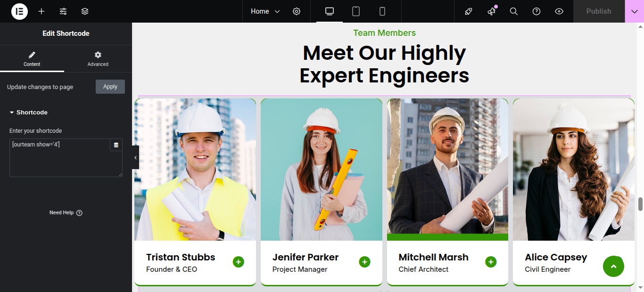Image resolution: width=644 pixels, height=292 pixels.
Task: Toggle preview changes eye icon
Action: 559,11
